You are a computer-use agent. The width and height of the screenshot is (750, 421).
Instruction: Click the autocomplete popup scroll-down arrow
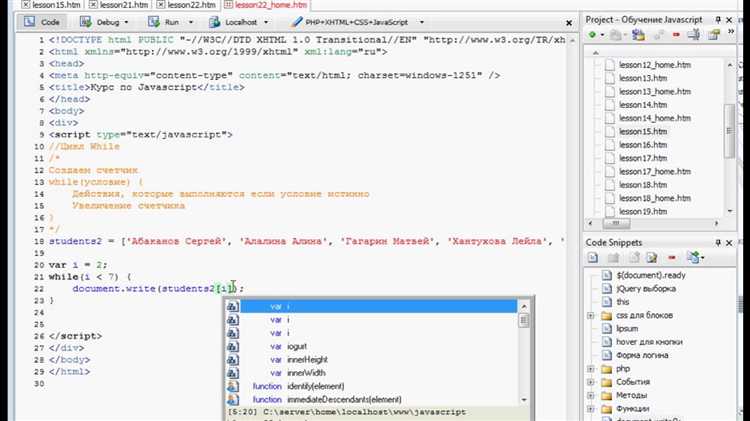[x=524, y=399]
